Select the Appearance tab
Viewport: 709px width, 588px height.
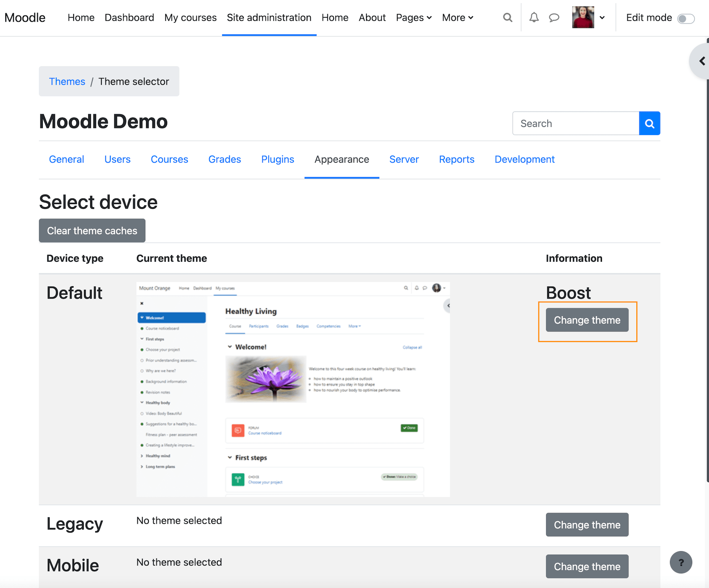point(342,160)
